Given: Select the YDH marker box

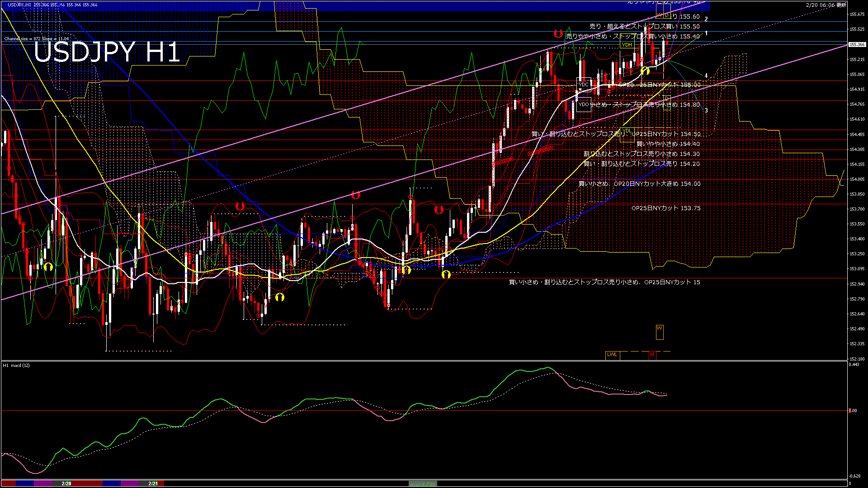Looking at the screenshot, I should pyautogui.click(x=627, y=45).
